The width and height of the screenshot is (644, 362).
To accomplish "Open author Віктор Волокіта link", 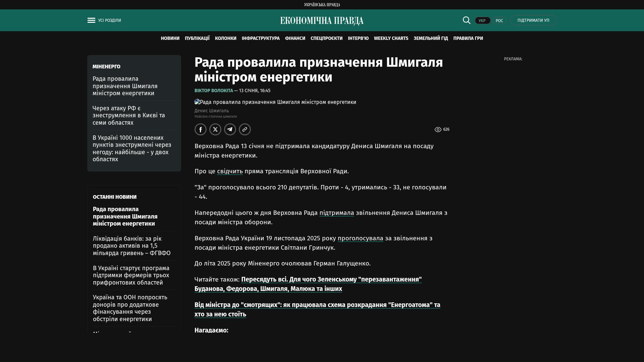I will pyautogui.click(x=214, y=91).
